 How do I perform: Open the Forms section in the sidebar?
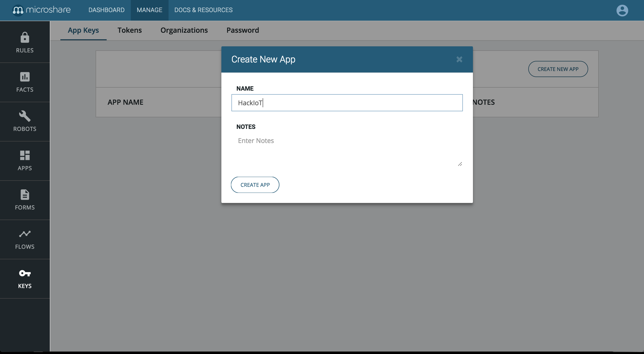point(25,200)
